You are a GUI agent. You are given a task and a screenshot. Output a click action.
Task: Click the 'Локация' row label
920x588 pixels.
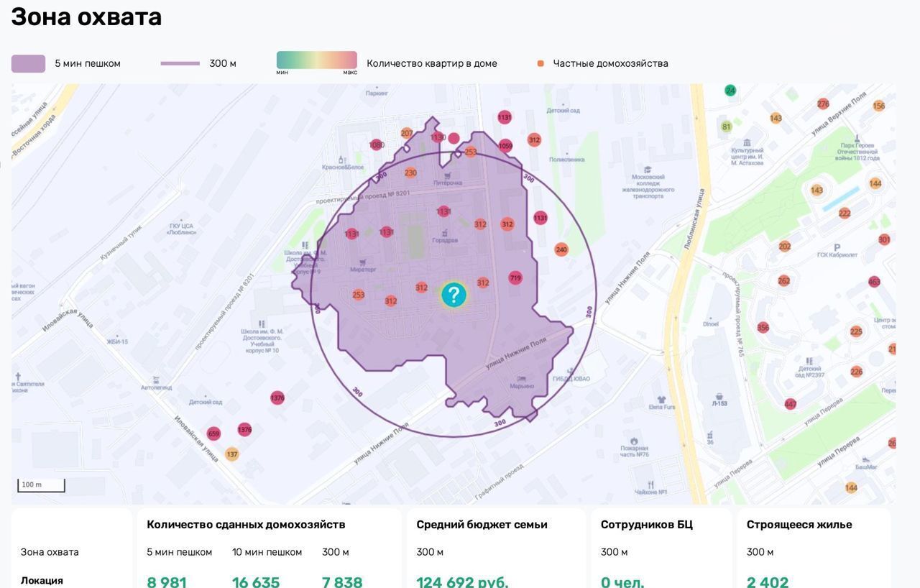pyautogui.click(x=42, y=581)
